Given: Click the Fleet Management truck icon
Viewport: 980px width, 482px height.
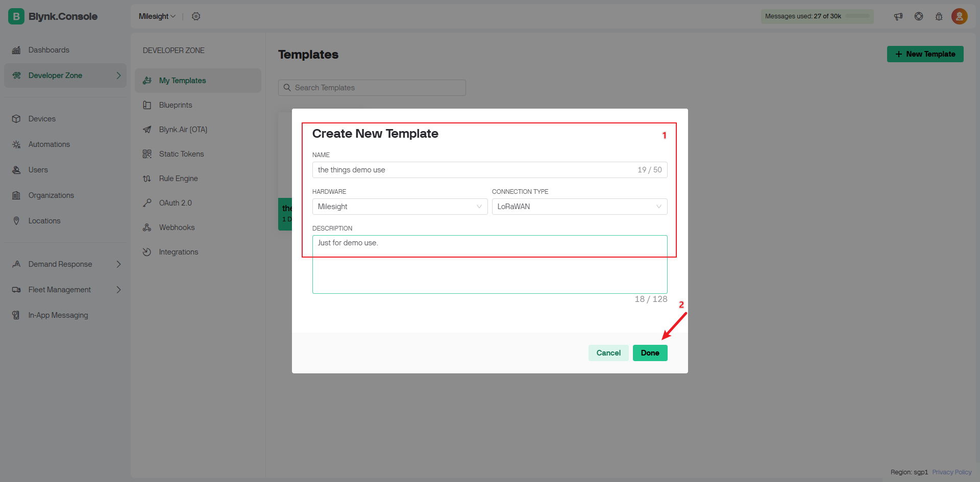Looking at the screenshot, I should coord(16,290).
